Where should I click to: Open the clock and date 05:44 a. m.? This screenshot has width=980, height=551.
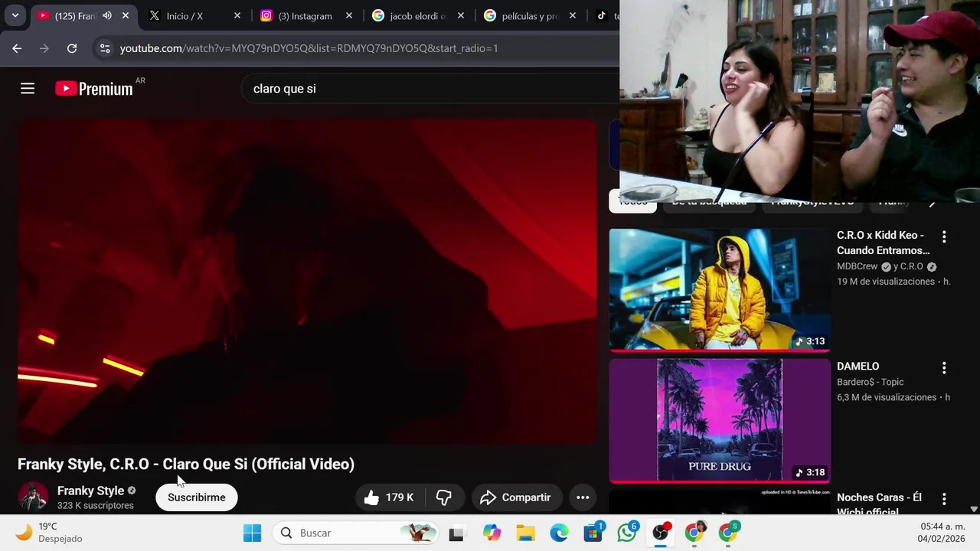[942, 533]
